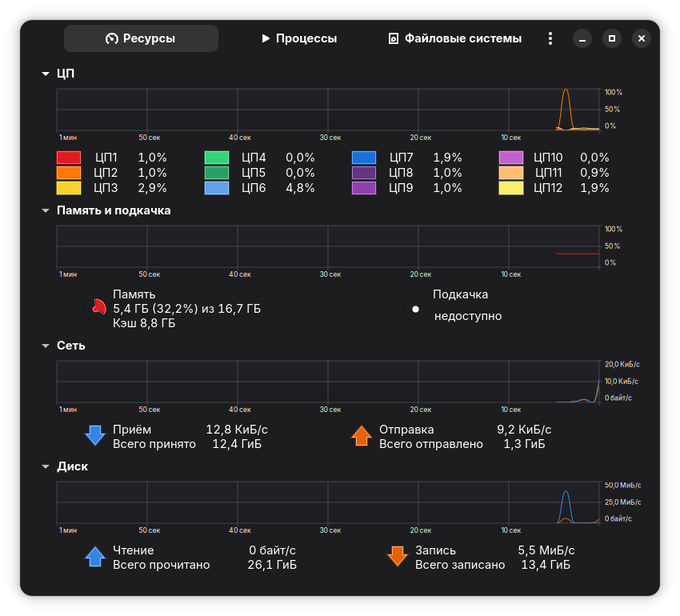Viewport: 680px width, 616px height.
Task: Change the ЦП5 dark green swatch
Action: pyautogui.click(x=217, y=173)
